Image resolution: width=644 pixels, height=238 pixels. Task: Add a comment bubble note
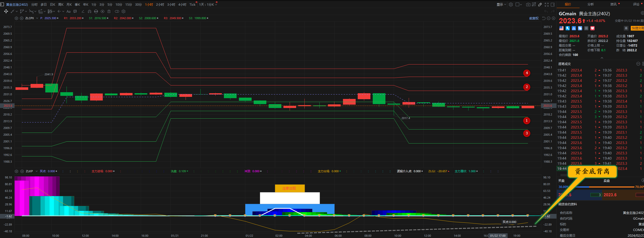tap(75, 11)
